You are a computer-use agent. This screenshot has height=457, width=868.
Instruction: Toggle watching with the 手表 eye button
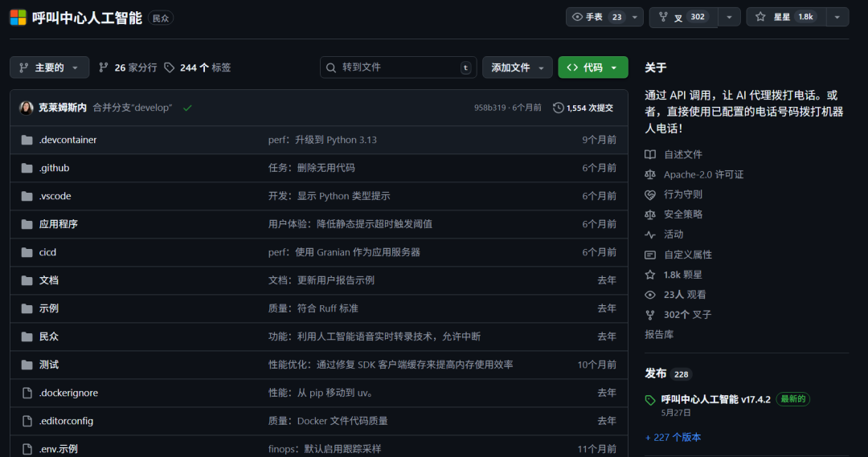[597, 17]
